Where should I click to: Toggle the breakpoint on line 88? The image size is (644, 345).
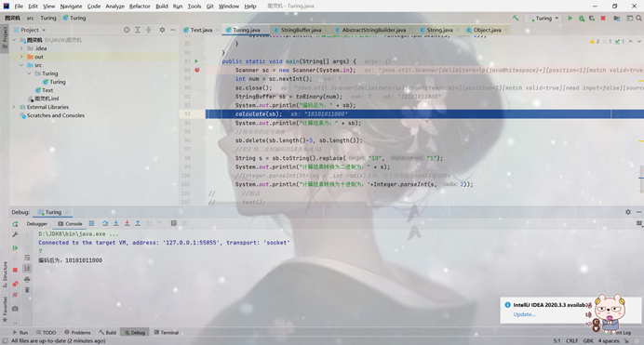pos(197,70)
